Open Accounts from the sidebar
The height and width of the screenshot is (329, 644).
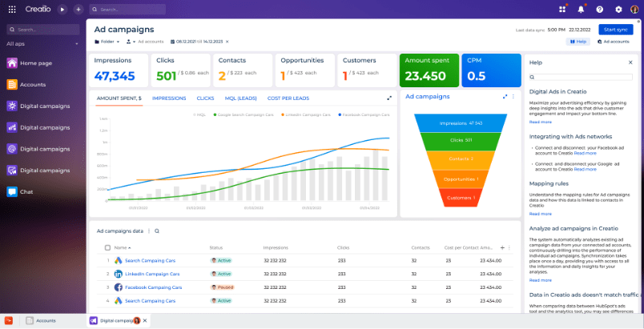click(26, 85)
